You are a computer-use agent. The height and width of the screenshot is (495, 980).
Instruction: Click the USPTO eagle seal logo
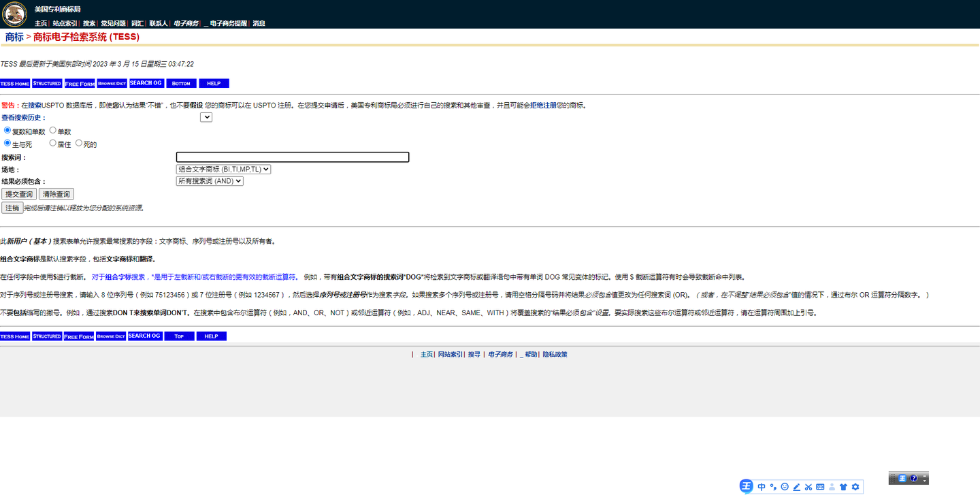(15, 14)
